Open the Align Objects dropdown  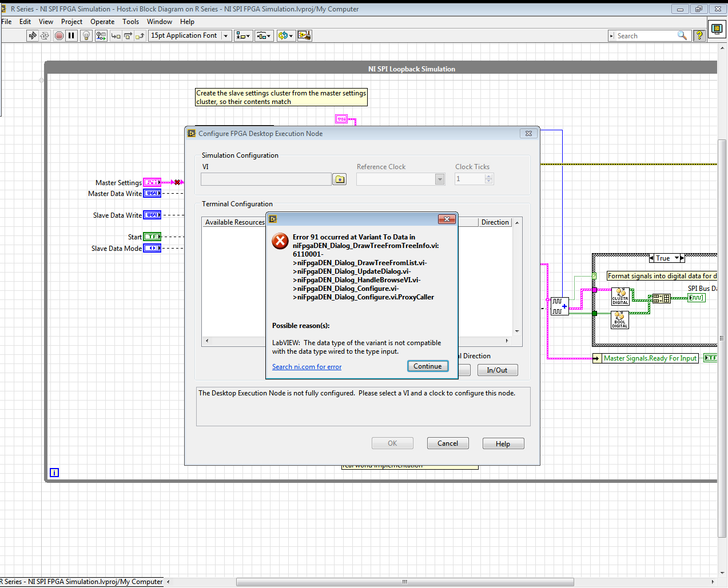(x=243, y=35)
